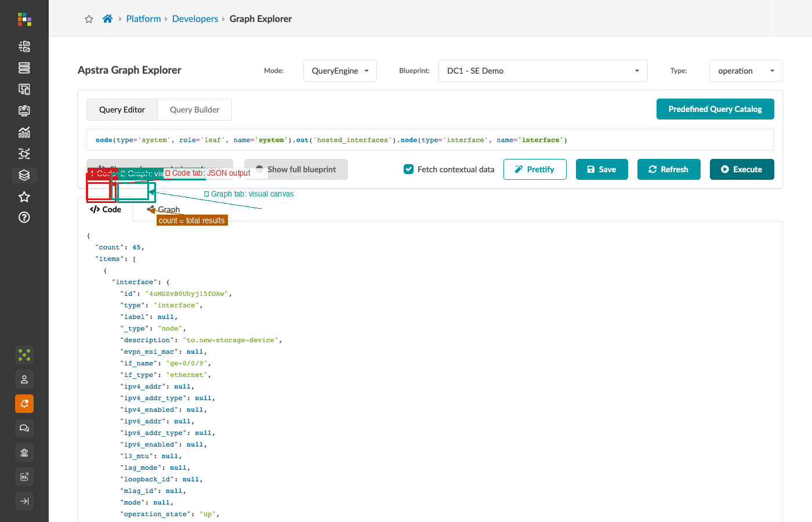Open the Blueprints folders sidebar icon
The height and width of the screenshot is (522, 812).
tap(24, 46)
